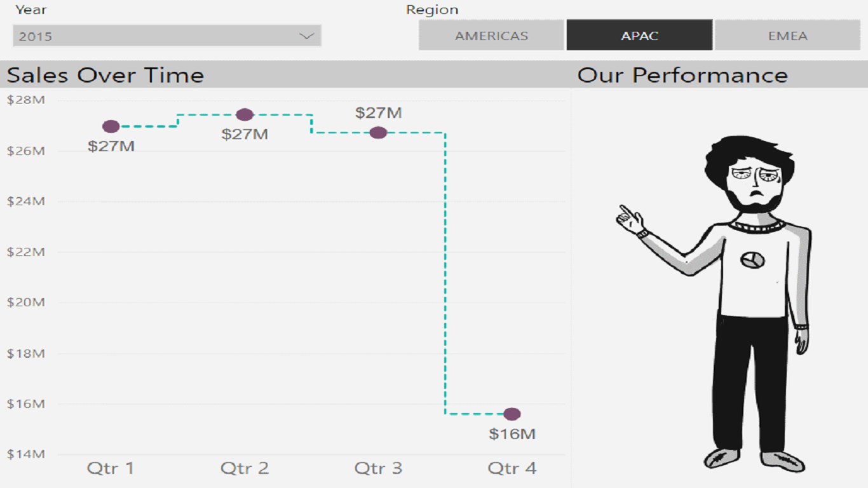
Task: Select the APAC region button
Action: pos(639,36)
